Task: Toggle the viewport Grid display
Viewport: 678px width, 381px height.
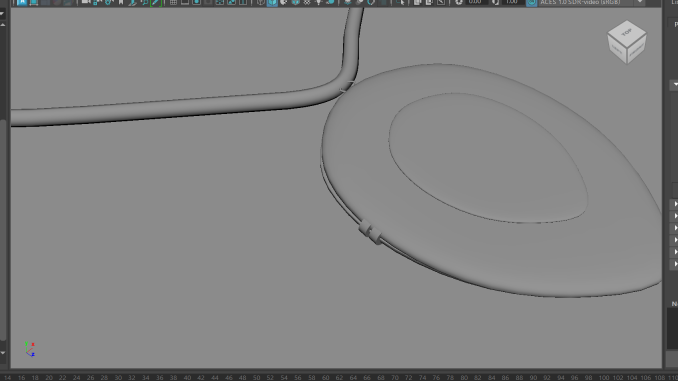Action: (x=173, y=2)
